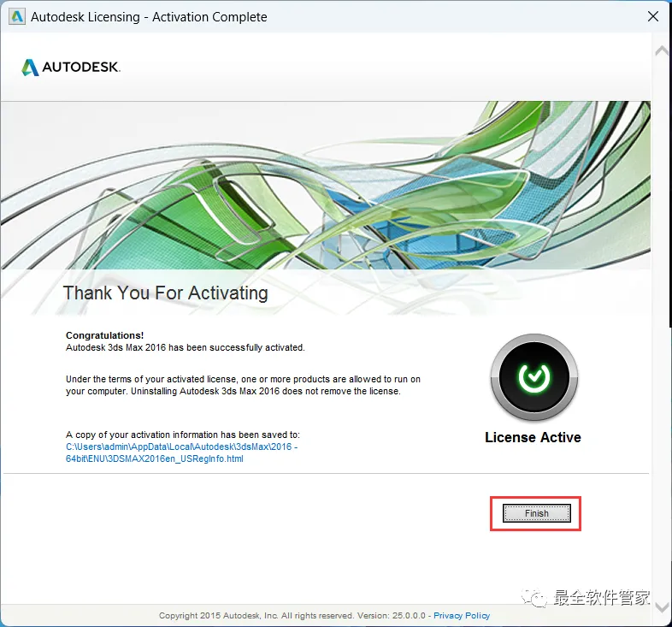
Task: Click 'A copy of your activation information' text
Action: pyautogui.click(x=183, y=435)
